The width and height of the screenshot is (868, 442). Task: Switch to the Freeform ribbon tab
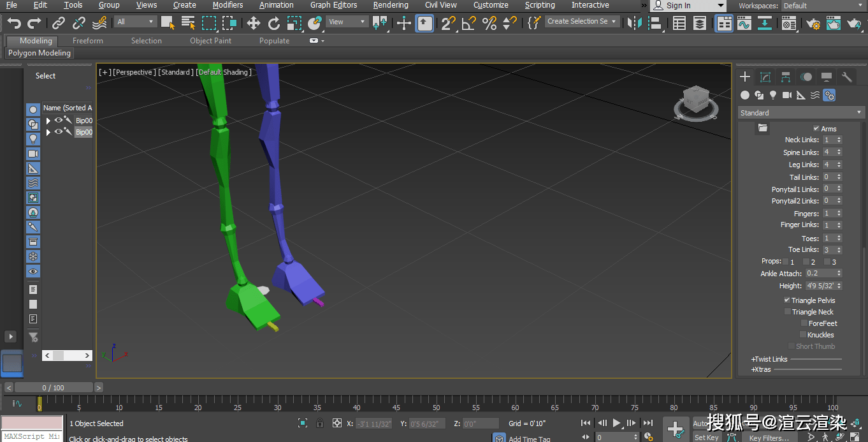click(87, 40)
